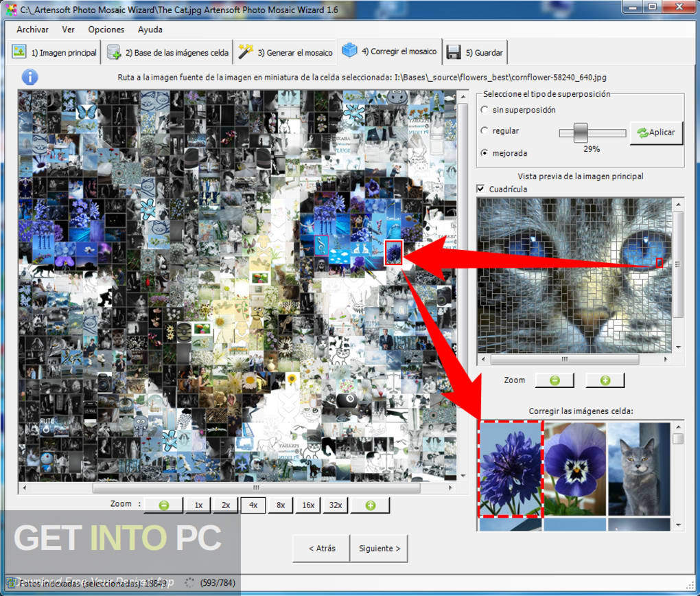The height and width of the screenshot is (596, 700).
Task: Click the save icon on step '5) Guardar'
Action: [454, 51]
